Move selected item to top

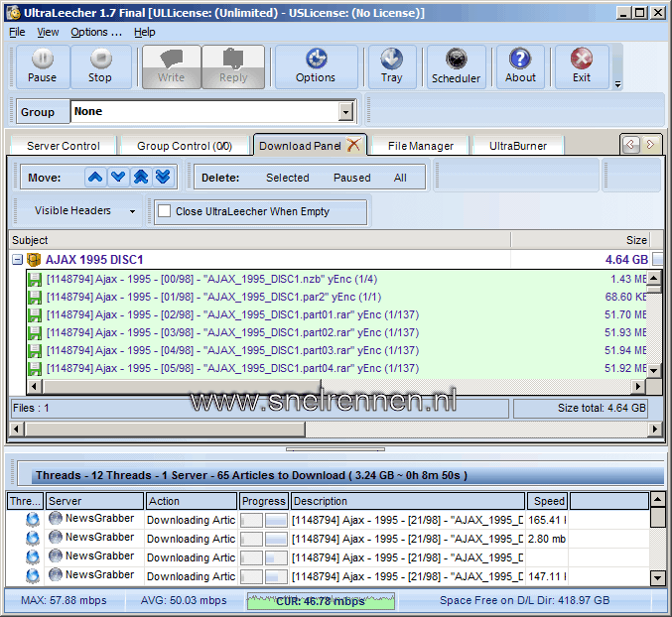[x=141, y=177]
